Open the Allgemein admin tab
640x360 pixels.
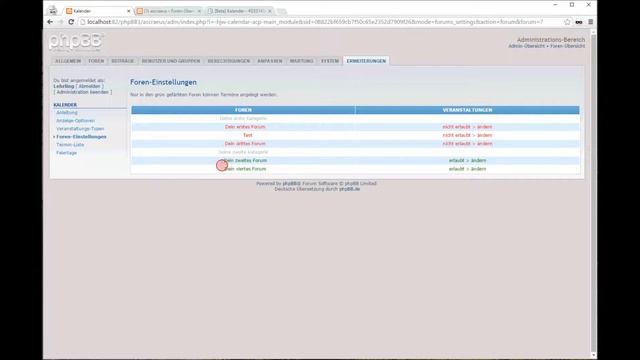tap(68, 61)
